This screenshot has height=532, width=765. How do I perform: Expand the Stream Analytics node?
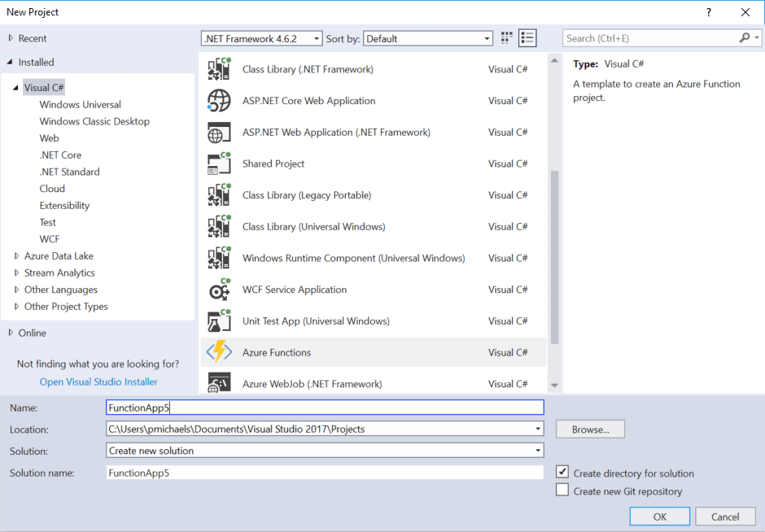tap(16, 273)
